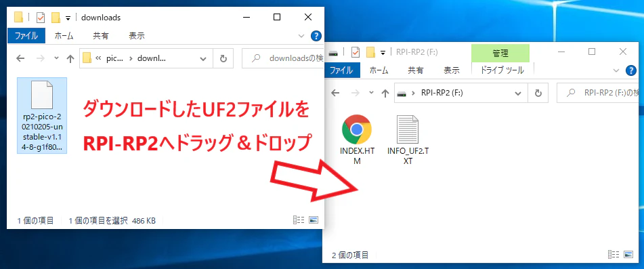Go forward in downloads window

pyautogui.click(x=40, y=58)
